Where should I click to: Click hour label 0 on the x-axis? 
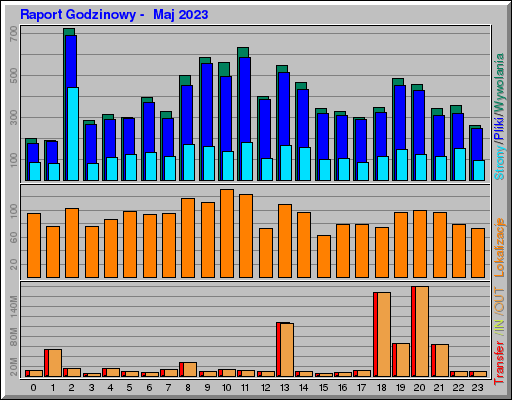point(33,388)
